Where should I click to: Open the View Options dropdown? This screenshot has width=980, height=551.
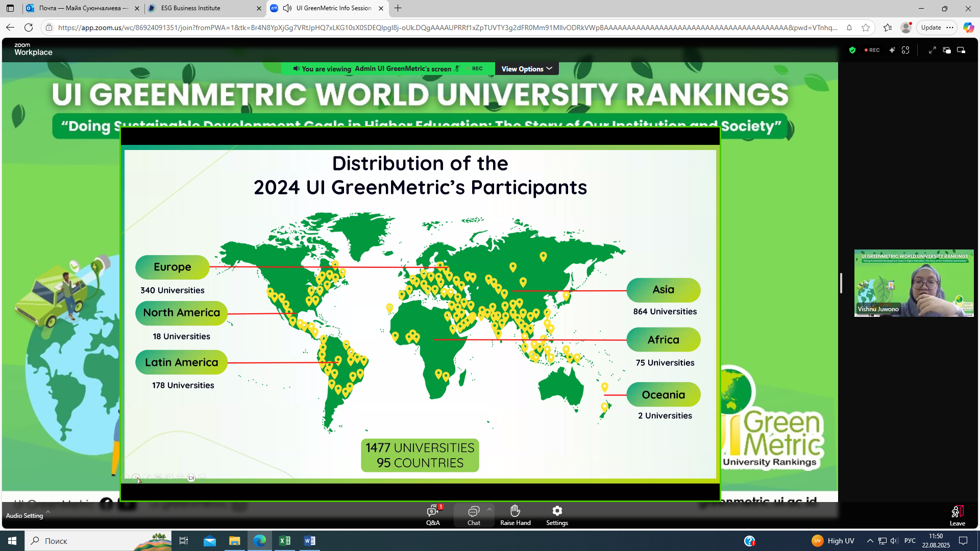pyautogui.click(x=527, y=69)
